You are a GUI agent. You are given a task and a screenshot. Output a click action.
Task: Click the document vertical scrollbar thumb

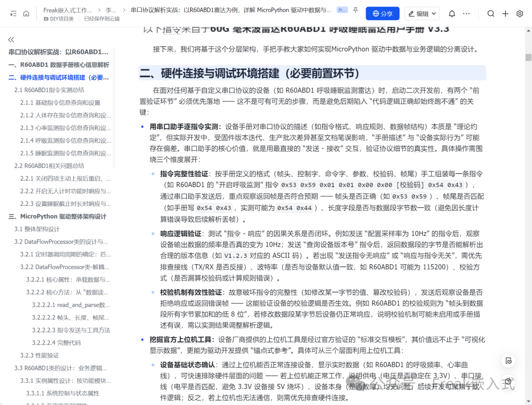pyautogui.click(x=528, y=57)
